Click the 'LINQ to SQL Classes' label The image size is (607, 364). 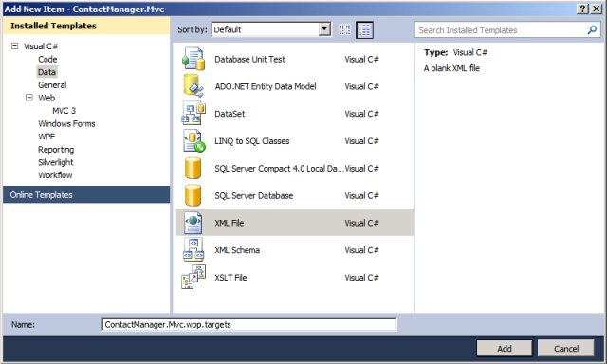252,141
